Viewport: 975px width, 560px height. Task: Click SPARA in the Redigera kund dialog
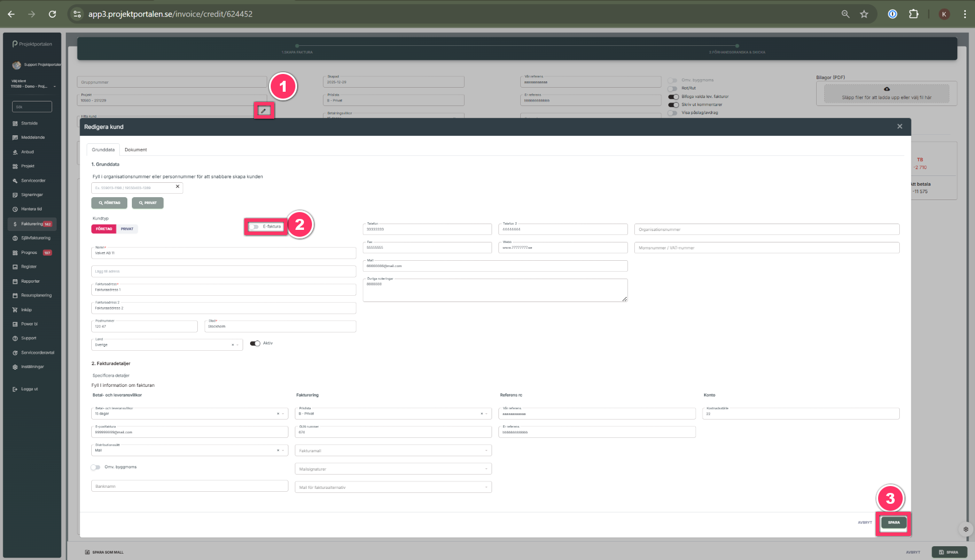(x=894, y=522)
